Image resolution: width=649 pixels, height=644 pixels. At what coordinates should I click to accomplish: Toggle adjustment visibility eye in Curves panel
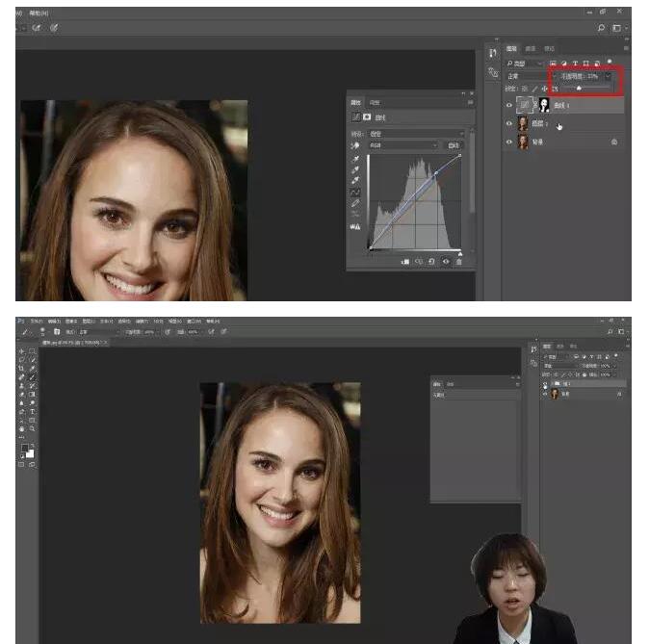445,261
